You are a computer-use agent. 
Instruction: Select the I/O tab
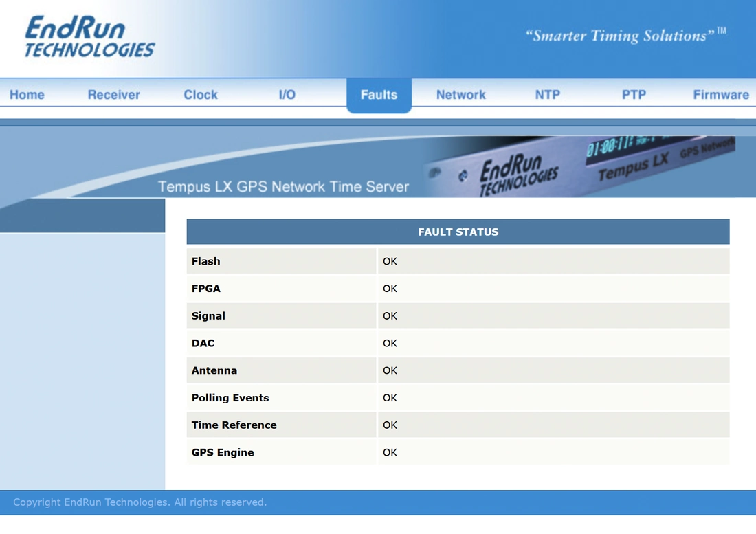coord(287,95)
